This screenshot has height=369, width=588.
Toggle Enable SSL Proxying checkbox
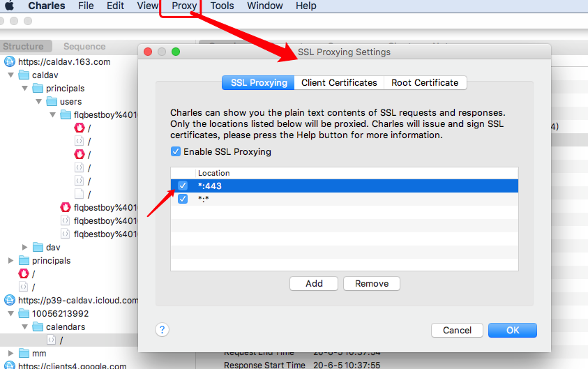pos(176,151)
